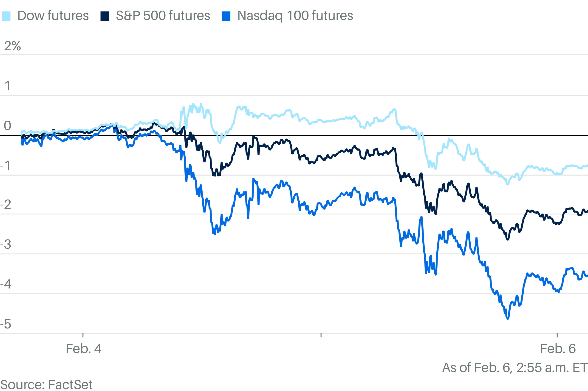This screenshot has height=391, width=588.
Task: Click the Feb. 6 date label
Action: (558, 349)
